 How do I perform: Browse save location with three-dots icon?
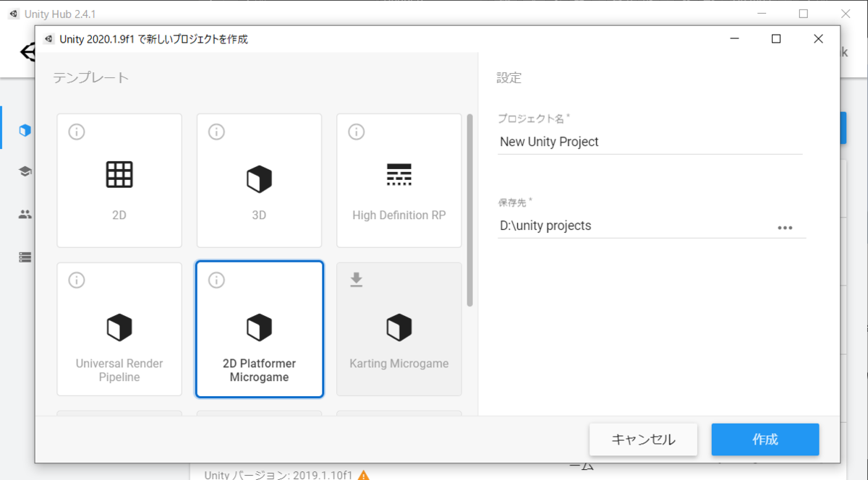[x=786, y=227]
